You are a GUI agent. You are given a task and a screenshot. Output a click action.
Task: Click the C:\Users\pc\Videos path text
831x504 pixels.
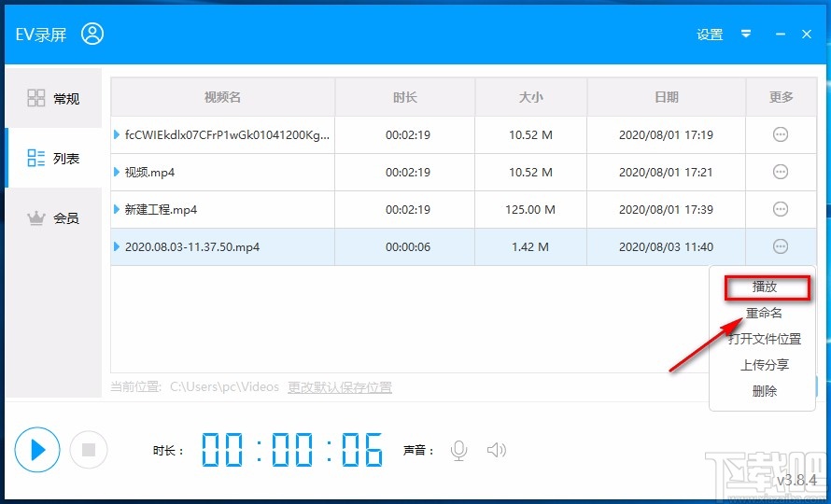(x=224, y=387)
